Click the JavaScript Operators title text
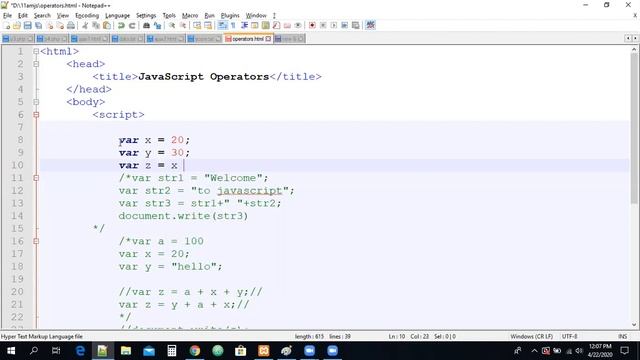Screen dimensions: 640x360 [204, 77]
